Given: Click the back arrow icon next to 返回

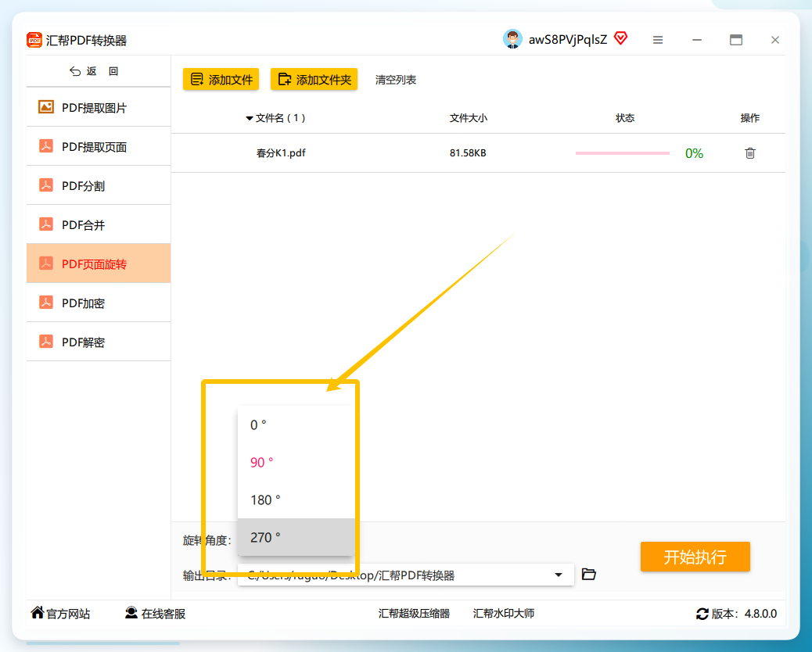Looking at the screenshot, I should click(75, 71).
